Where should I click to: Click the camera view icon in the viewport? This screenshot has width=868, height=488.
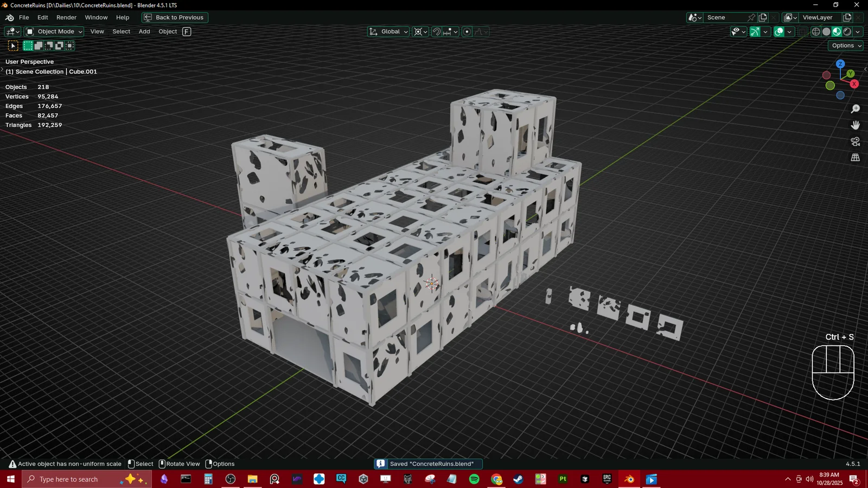pyautogui.click(x=855, y=142)
